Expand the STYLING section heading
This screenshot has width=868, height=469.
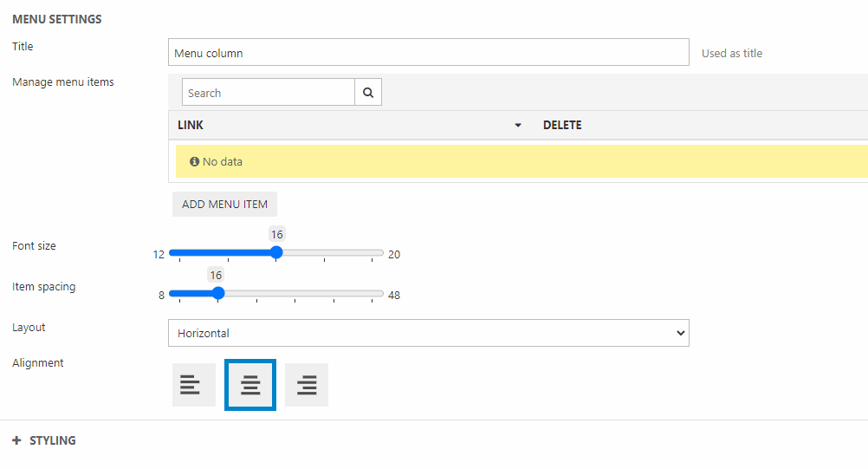click(53, 440)
